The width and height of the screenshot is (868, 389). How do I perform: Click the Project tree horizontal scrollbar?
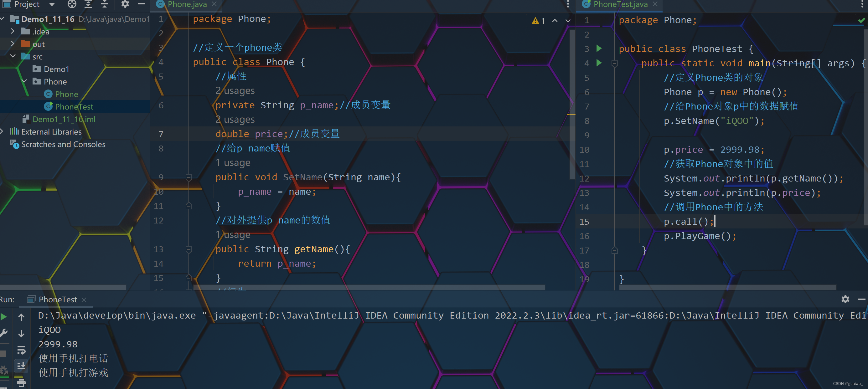63,287
